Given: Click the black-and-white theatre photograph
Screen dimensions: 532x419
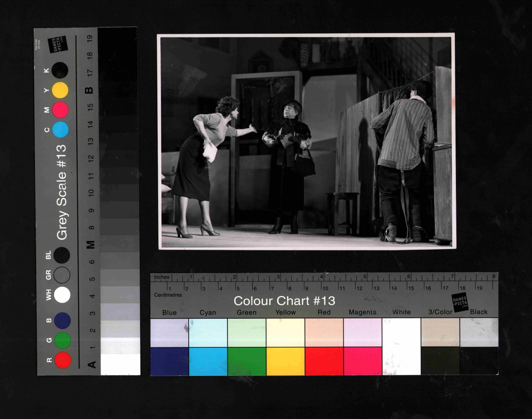Looking at the screenshot, I should tap(307, 141).
